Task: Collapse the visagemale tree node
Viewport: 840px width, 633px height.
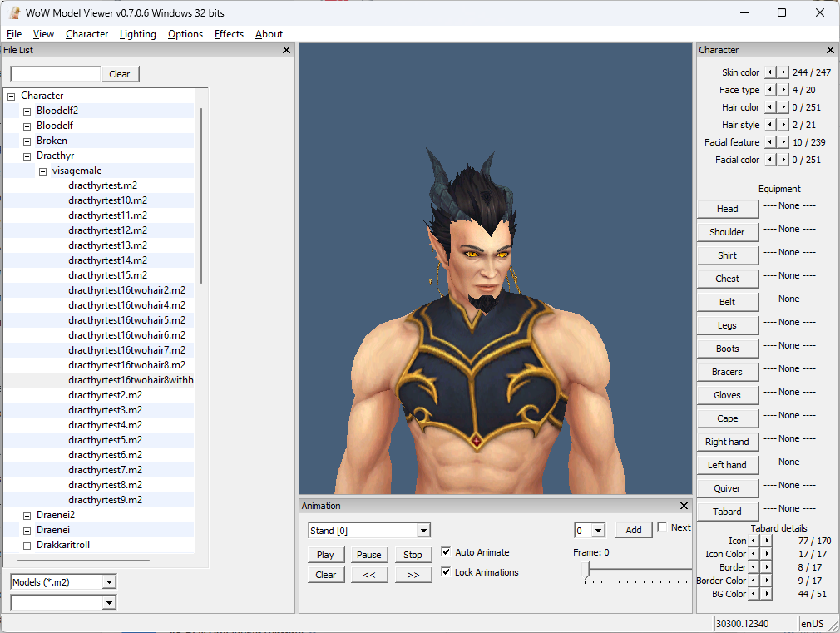Action: 43,171
